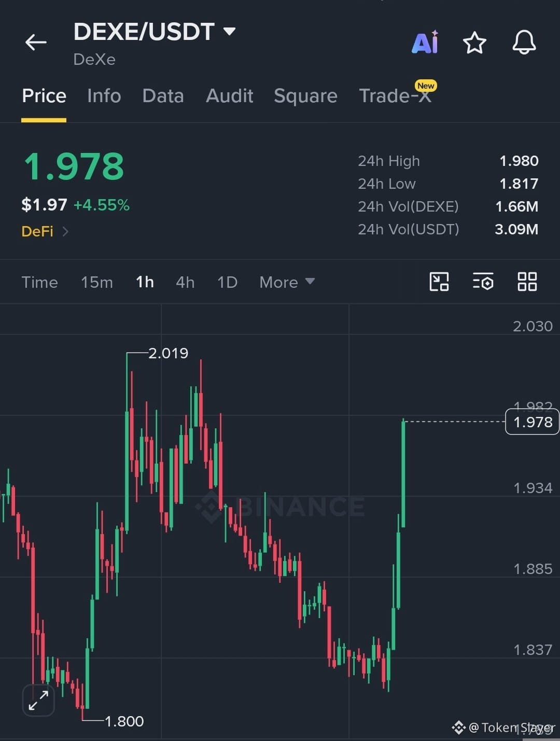This screenshot has height=741, width=560.
Task: Open the Square tab
Action: (x=305, y=96)
